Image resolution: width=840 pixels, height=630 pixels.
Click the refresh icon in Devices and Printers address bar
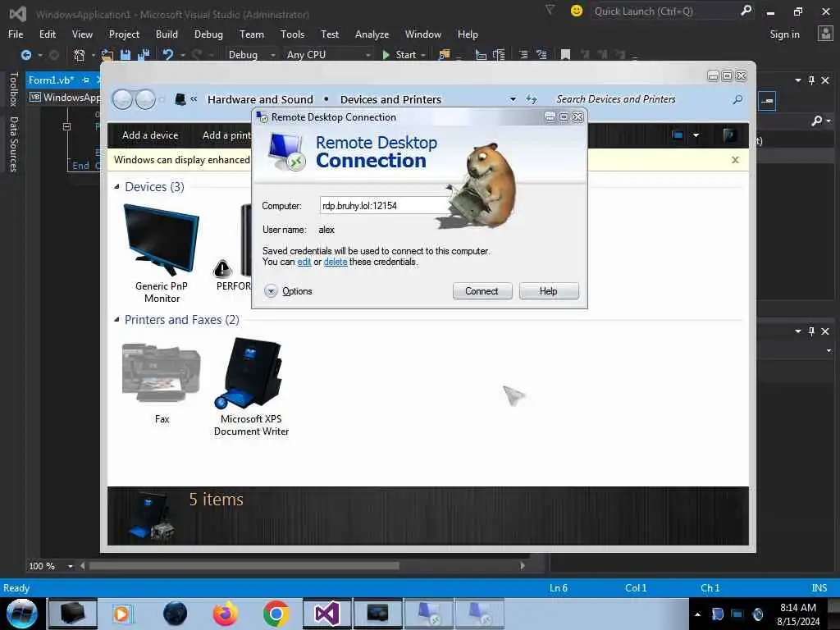click(x=531, y=99)
